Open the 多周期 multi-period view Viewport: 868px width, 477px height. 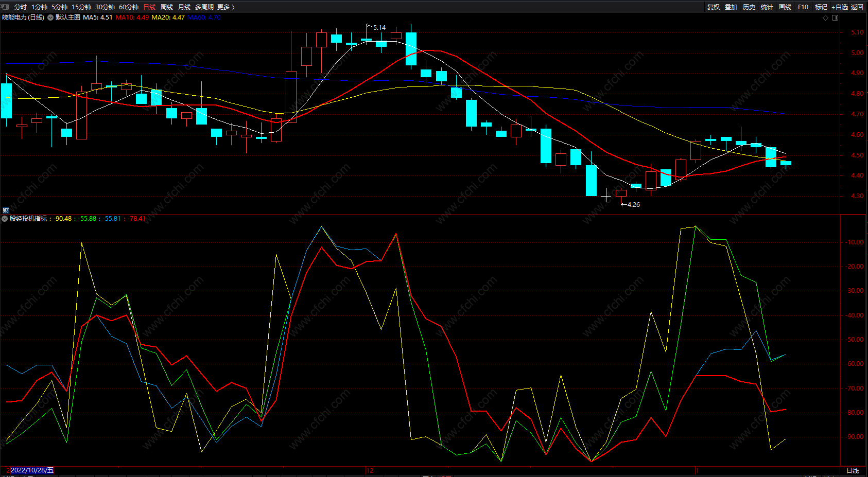(204, 7)
